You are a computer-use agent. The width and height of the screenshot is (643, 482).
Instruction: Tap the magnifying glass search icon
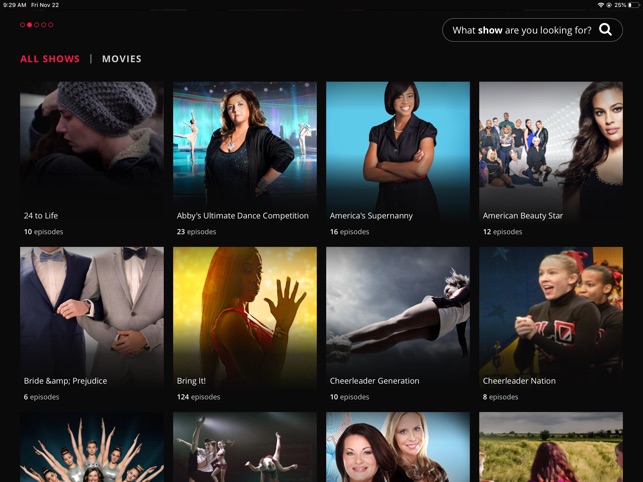pyautogui.click(x=605, y=30)
